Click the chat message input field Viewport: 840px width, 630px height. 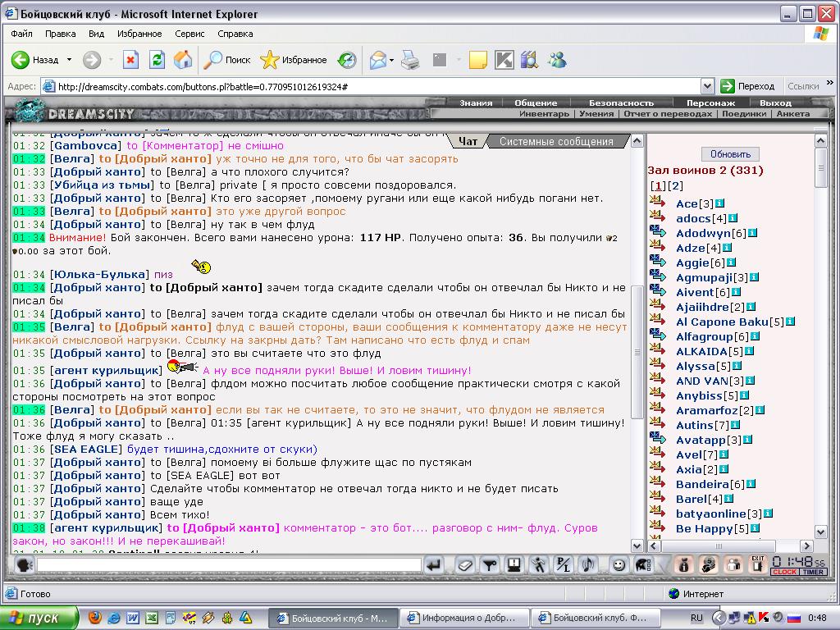[x=229, y=564]
